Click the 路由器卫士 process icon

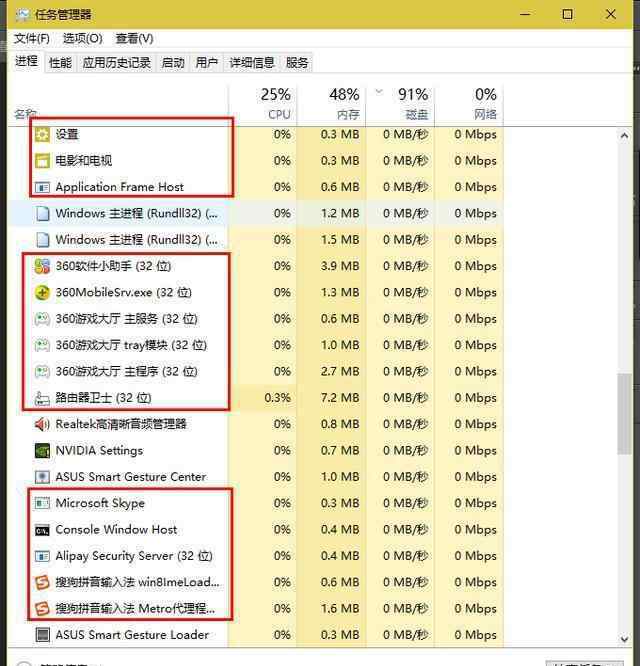42,398
